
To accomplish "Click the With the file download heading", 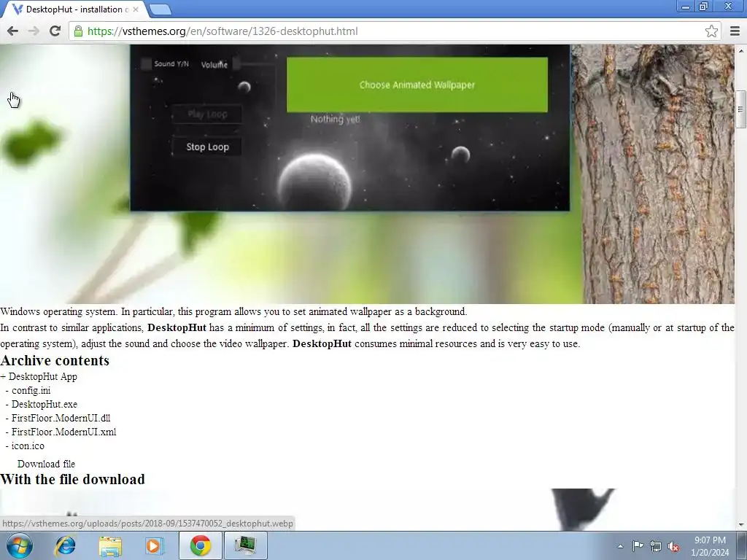I will pos(72,479).
